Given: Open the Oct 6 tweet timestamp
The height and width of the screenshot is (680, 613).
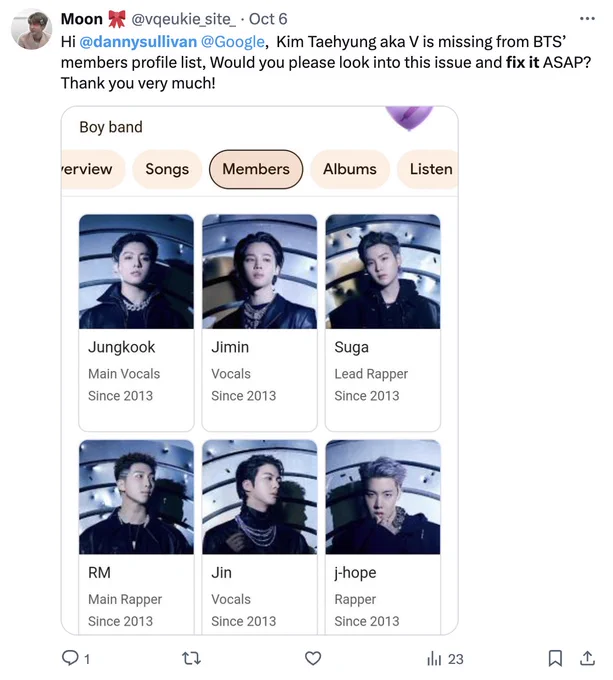Looking at the screenshot, I should pyautogui.click(x=268, y=19).
